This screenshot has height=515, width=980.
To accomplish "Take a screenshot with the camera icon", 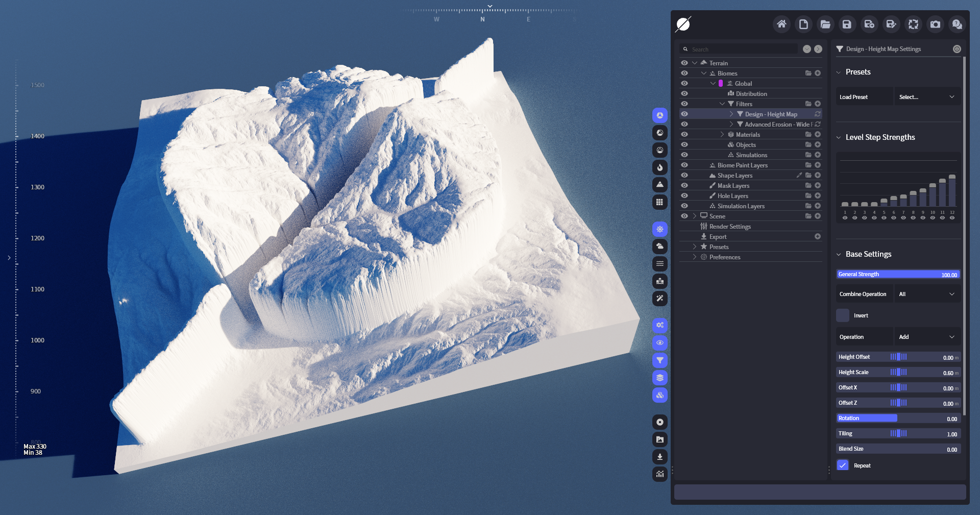I will (935, 24).
